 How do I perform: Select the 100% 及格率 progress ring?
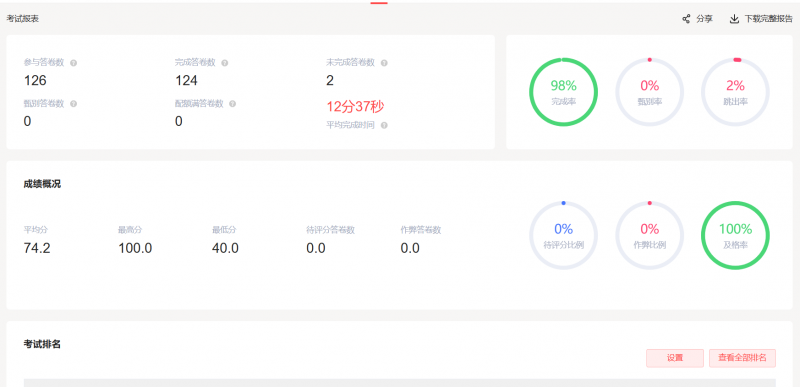tap(735, 236)
